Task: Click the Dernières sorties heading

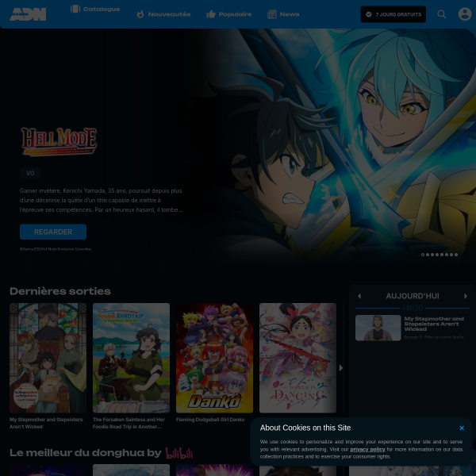Action: [60, 291]
